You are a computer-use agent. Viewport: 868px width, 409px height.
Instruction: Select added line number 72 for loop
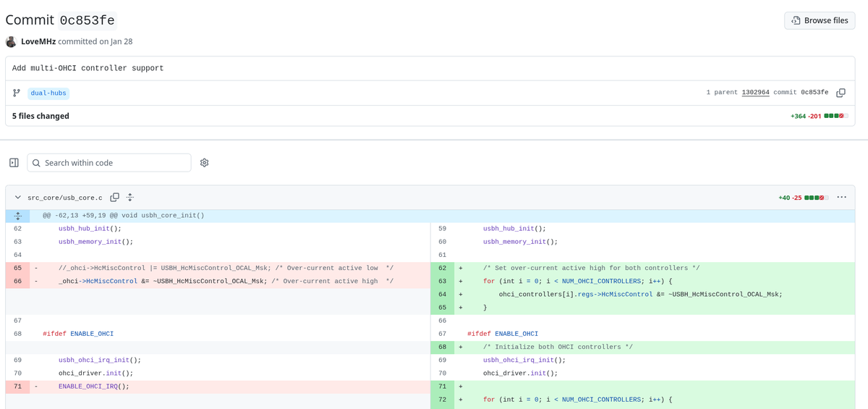[442, 400]
